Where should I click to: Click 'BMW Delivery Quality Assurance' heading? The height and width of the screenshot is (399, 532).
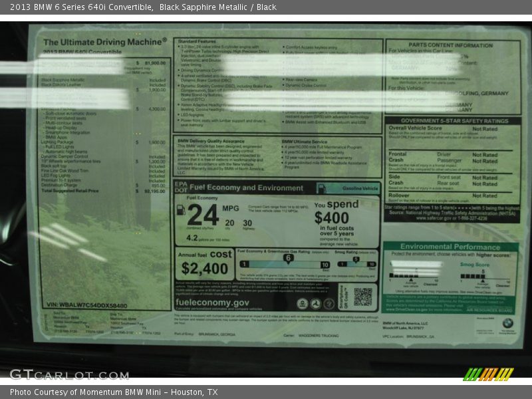(211, 141)
